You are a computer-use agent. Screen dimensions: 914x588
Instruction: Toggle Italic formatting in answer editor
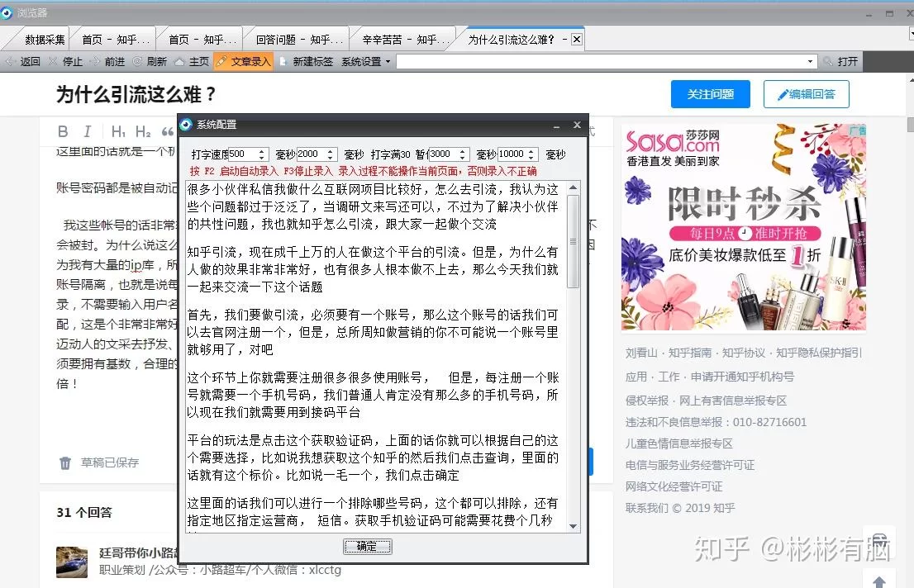click(x=87, y=132)
